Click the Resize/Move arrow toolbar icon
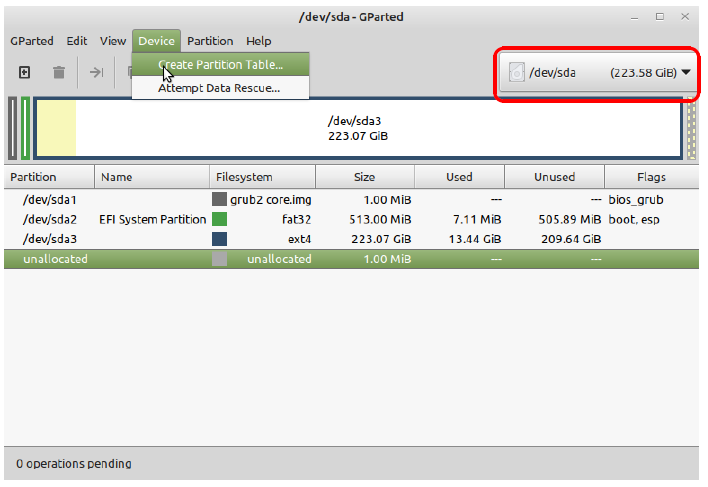Image resolution: width=708 pixels, height=487 pixels. 96,72
